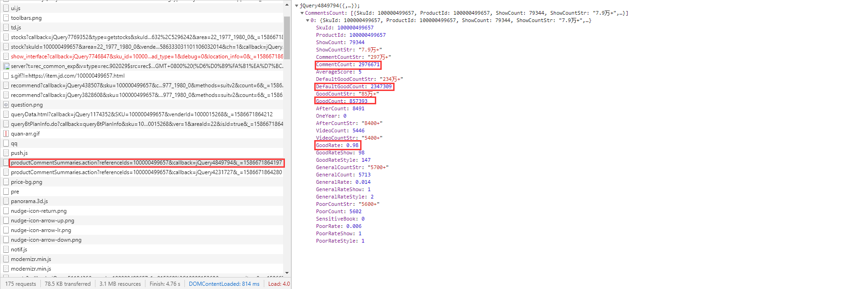Click the DOMContentLoaded: 814 ms status entry
Image resolution: width=868 pixels, height=289 pixels.
(x=224, y=284)
